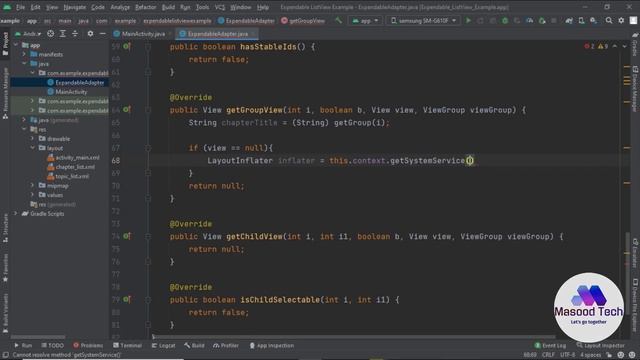Toggle the Build Variants side tool window

5,313
